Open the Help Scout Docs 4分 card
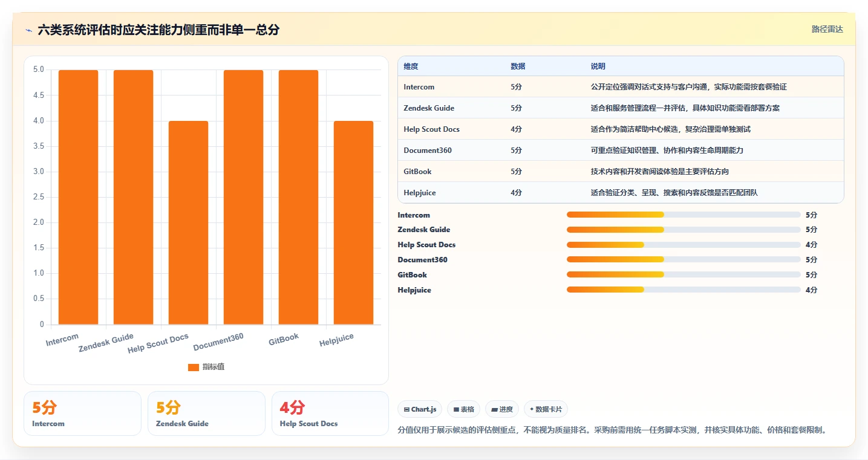 coord(330,413)
